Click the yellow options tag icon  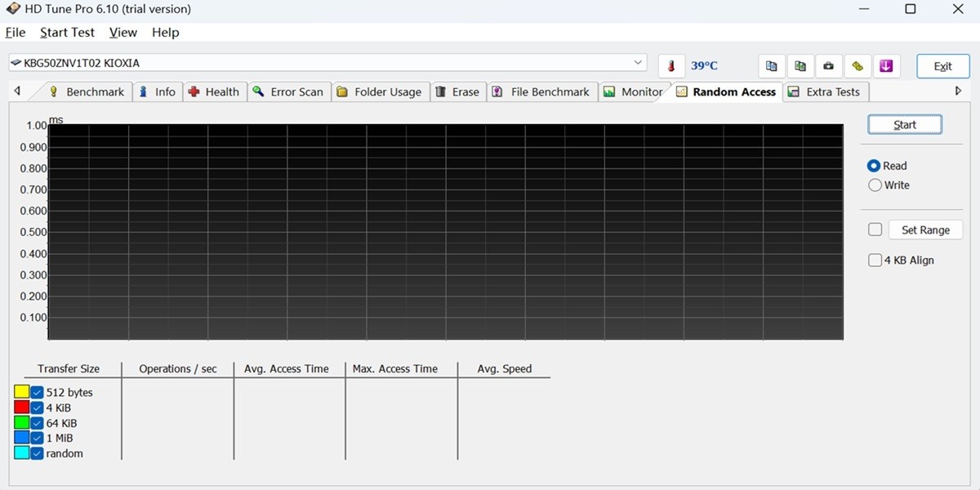tap(857, 66)
